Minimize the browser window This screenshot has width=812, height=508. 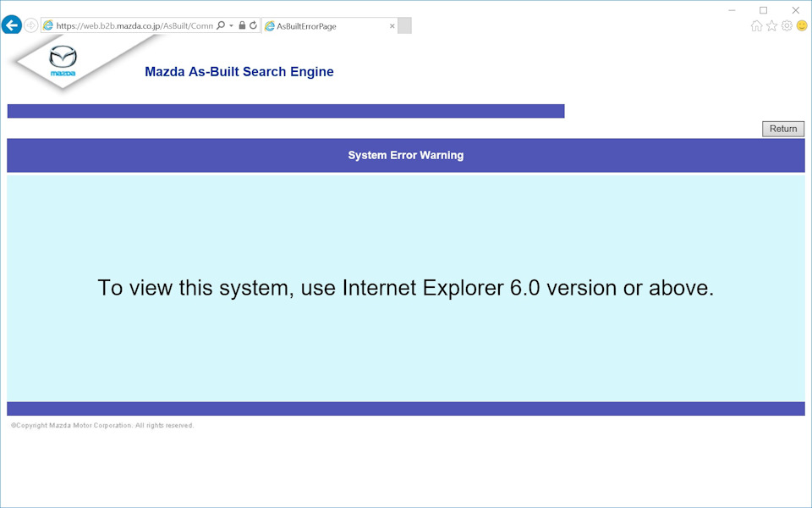732,10
